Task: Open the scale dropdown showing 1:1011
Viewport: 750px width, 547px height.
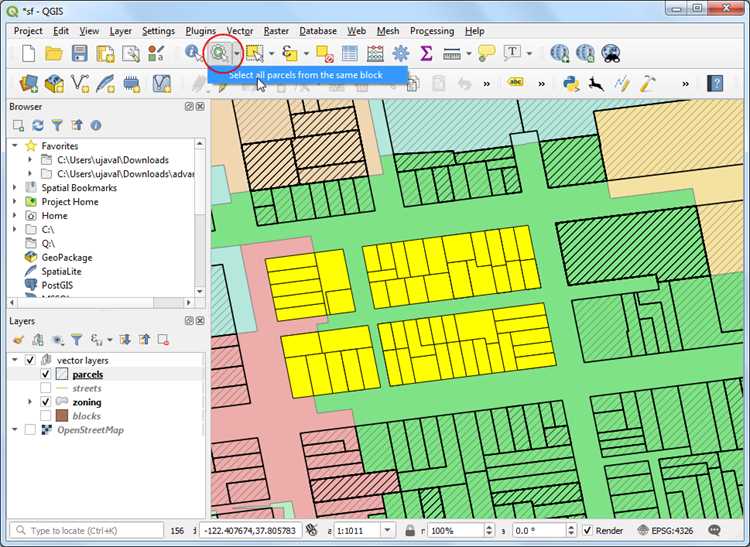Action: point(387,530)
